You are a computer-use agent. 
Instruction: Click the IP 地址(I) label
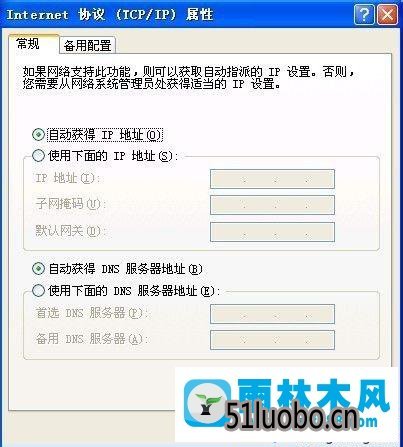(68, 178)
